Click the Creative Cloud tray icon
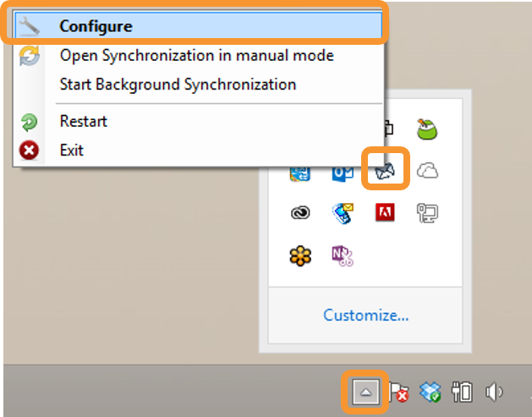The height and width of the screenshot is (417, 532). (x=300, y=213)
